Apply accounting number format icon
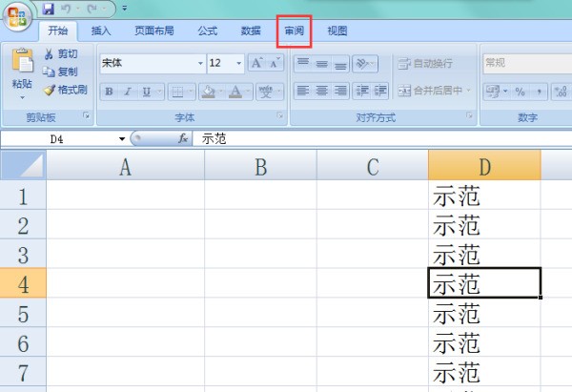Viewport: 572px width, 392px height. coord(493,92)
